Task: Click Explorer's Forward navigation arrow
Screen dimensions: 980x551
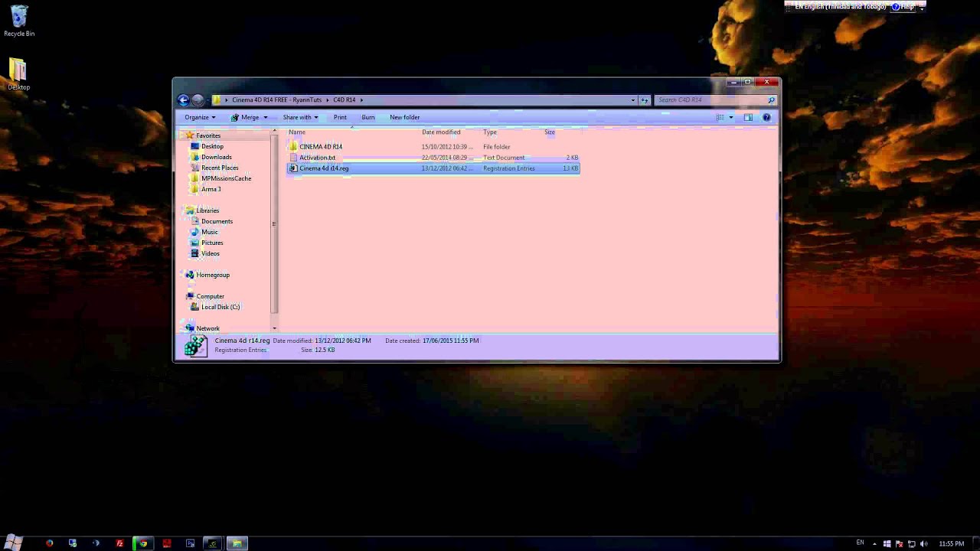Action: coord(198,99)
